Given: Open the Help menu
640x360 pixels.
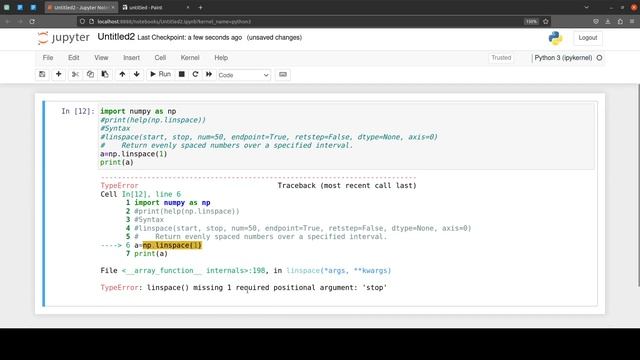Looking at the screenshot, I should tap(221, 58).
